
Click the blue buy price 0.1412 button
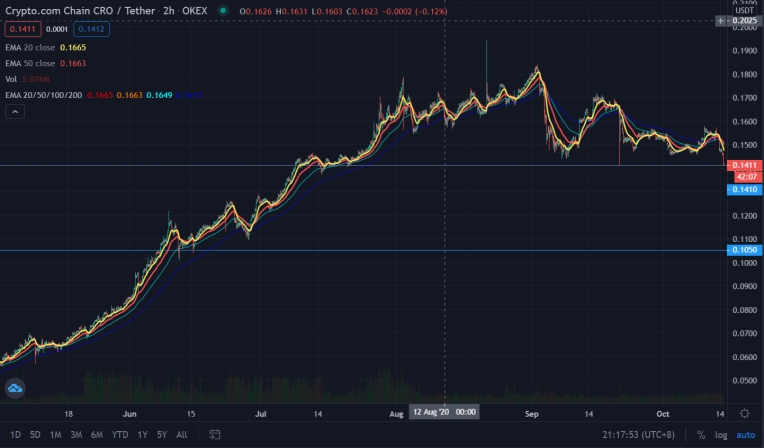coord(92,29)
